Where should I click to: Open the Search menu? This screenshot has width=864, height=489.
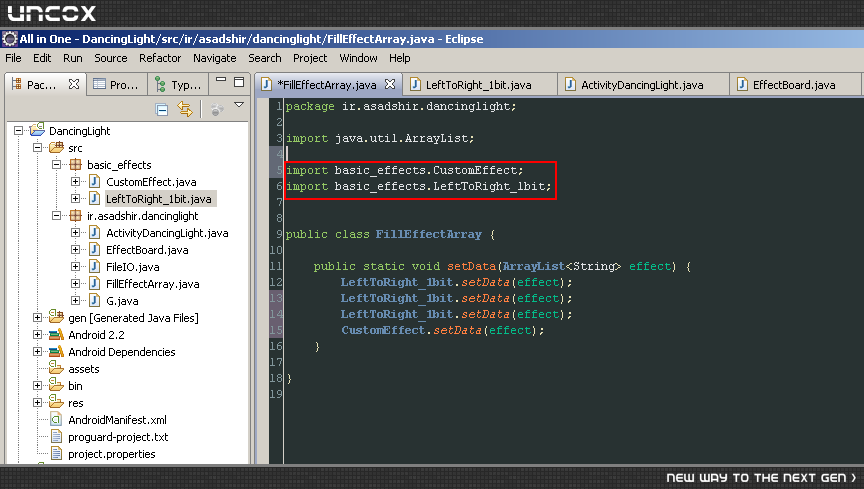click(264, 58)
